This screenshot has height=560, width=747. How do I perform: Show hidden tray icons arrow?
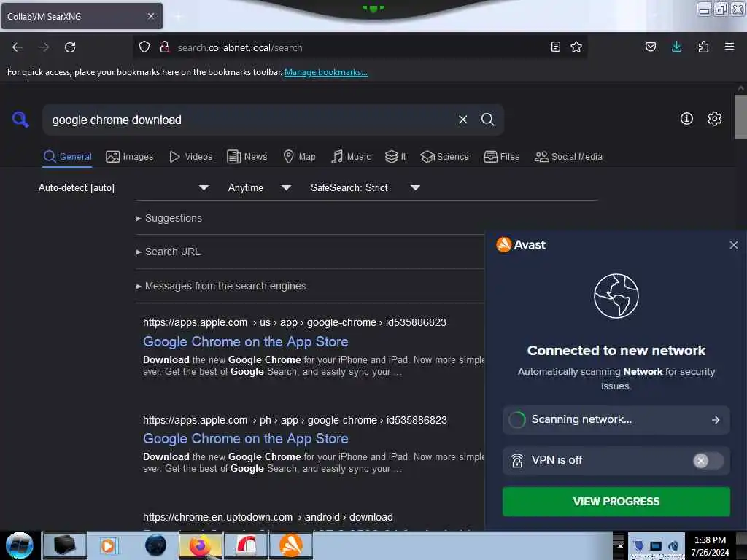(x=619, y=545)
